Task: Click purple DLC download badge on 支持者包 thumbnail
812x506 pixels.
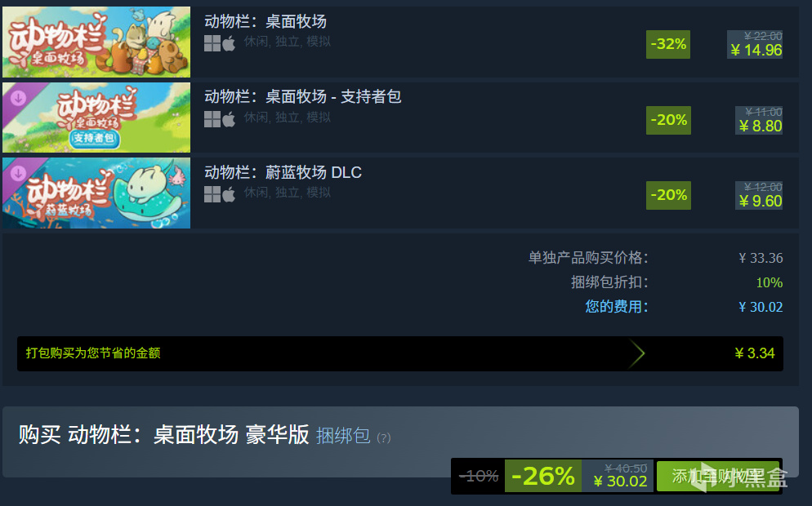Action: (19, 98)
